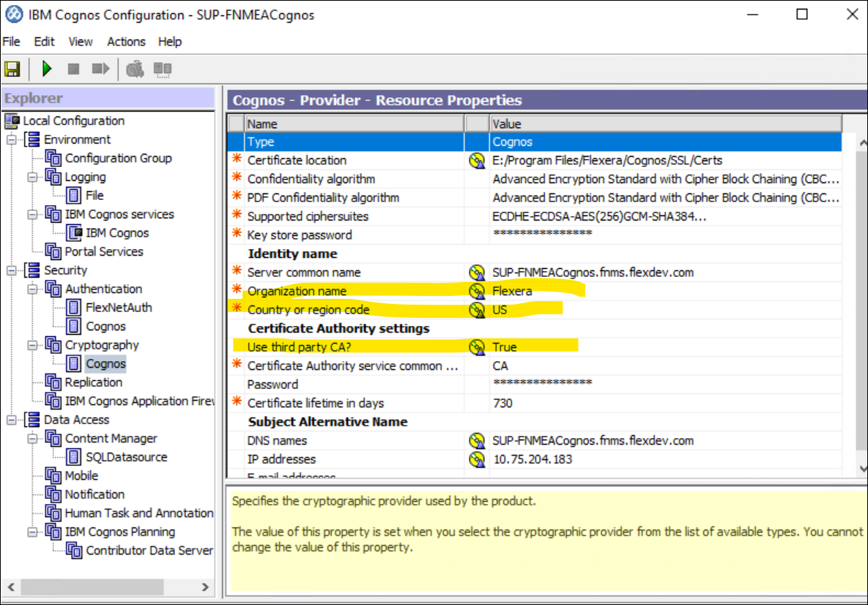
Task: Click the Test configuration toolbar icon
Action: pos(135,69)
